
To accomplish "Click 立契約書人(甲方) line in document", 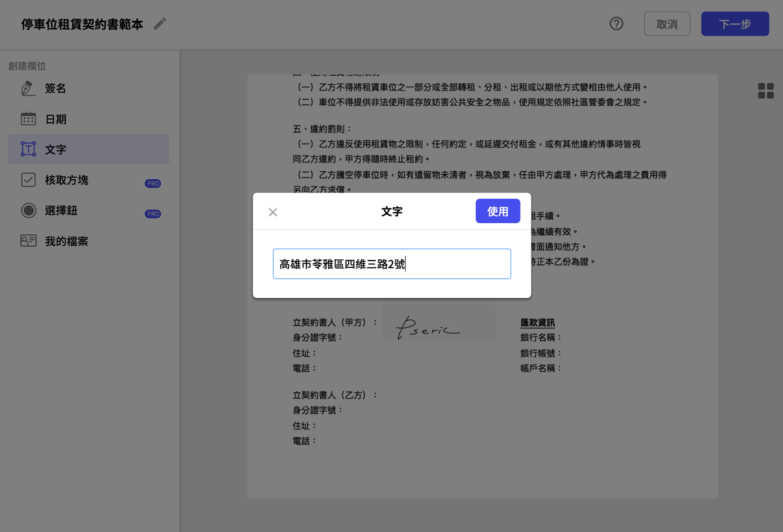I will [335, 322].
